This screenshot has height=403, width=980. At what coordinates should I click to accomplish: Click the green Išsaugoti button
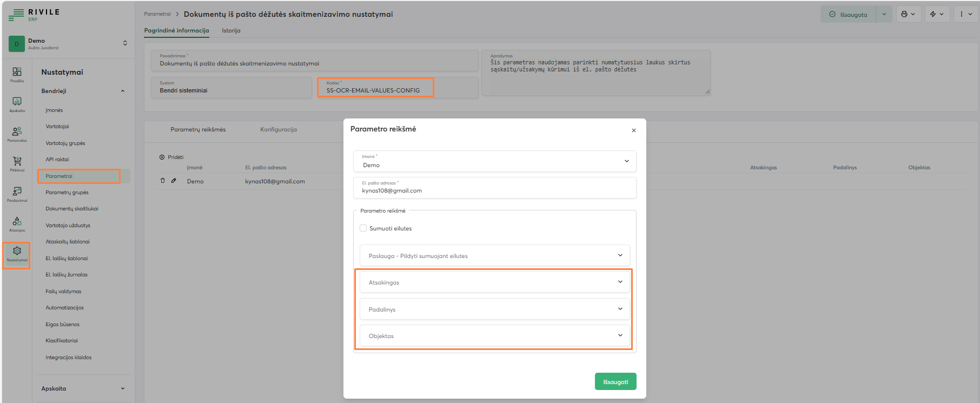click(615, 382)
